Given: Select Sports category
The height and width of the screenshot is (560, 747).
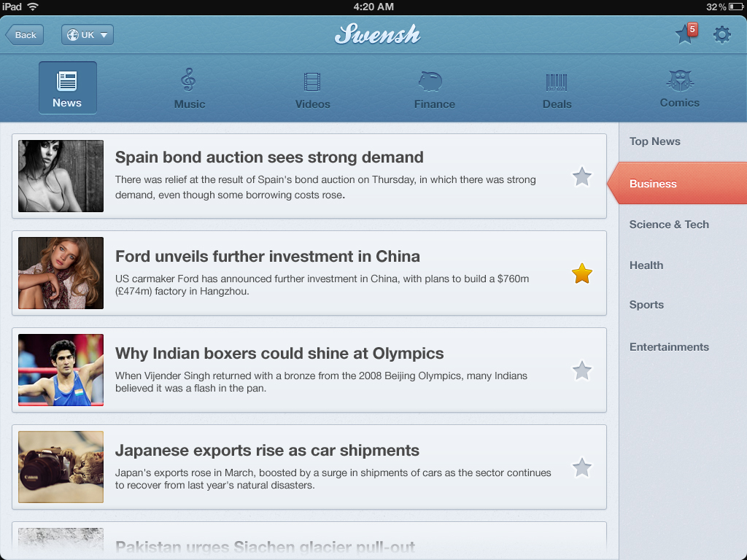Looking at the screenshot, I should pyautogui.click(x=646, y=305).
